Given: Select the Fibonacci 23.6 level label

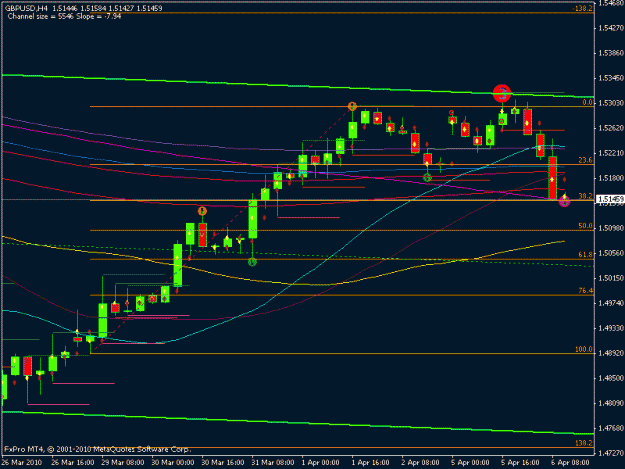Looking at the screenshot, I should pyautogui.click(x=585, y=160).
